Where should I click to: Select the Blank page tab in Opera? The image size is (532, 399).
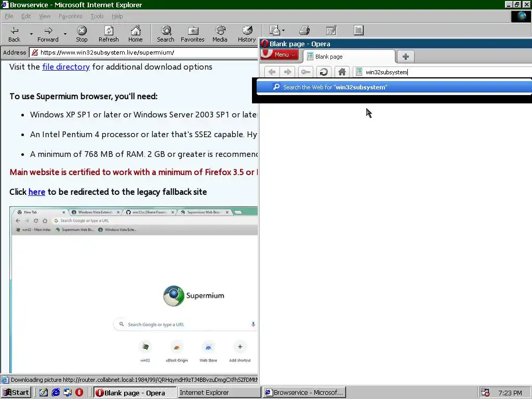[x=349, y=57]
